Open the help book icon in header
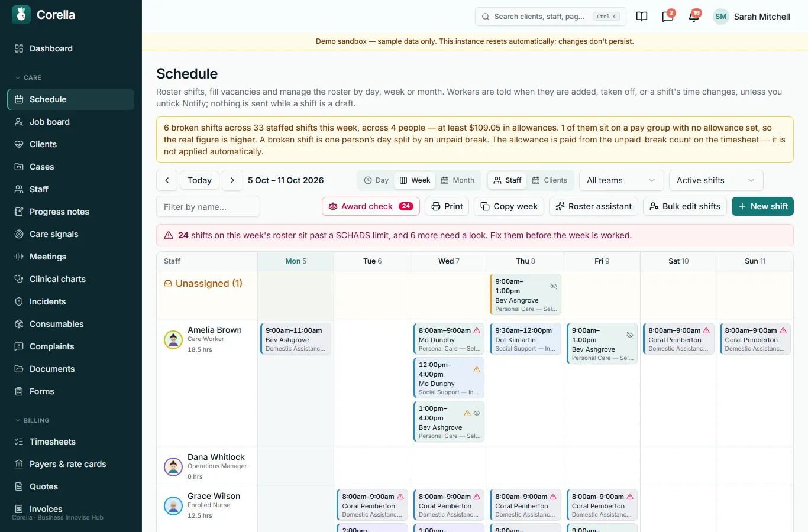The image size is (808, 532). click(642, 17)
